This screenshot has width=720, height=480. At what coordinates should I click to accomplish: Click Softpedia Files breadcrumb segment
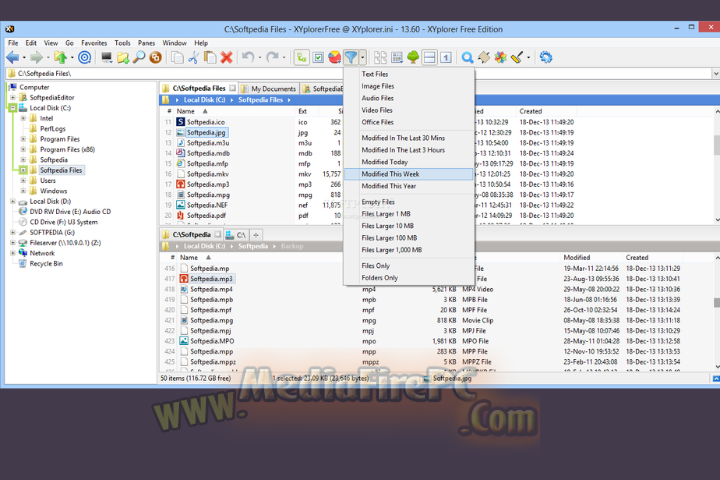260,100
